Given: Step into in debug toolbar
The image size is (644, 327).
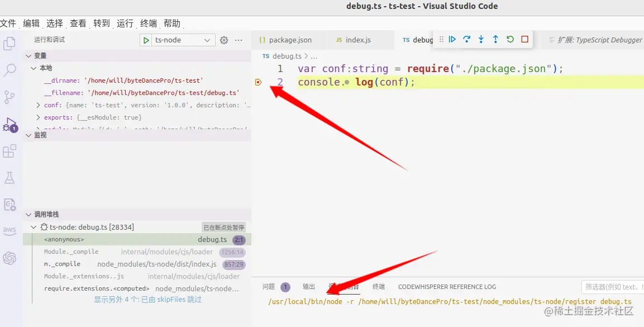Looking at the screenshot, I should click(x=481, y=40).
